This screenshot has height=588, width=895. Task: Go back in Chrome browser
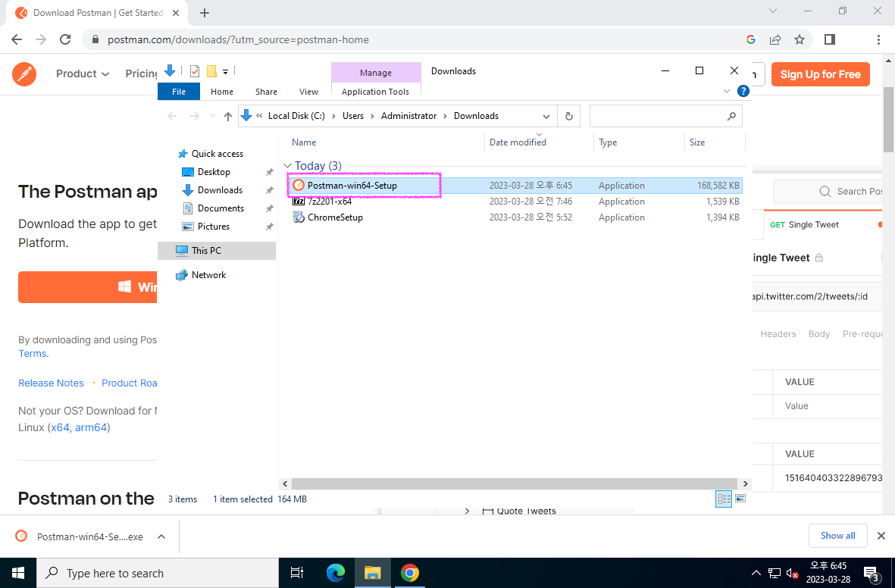(x=17, y=39)
